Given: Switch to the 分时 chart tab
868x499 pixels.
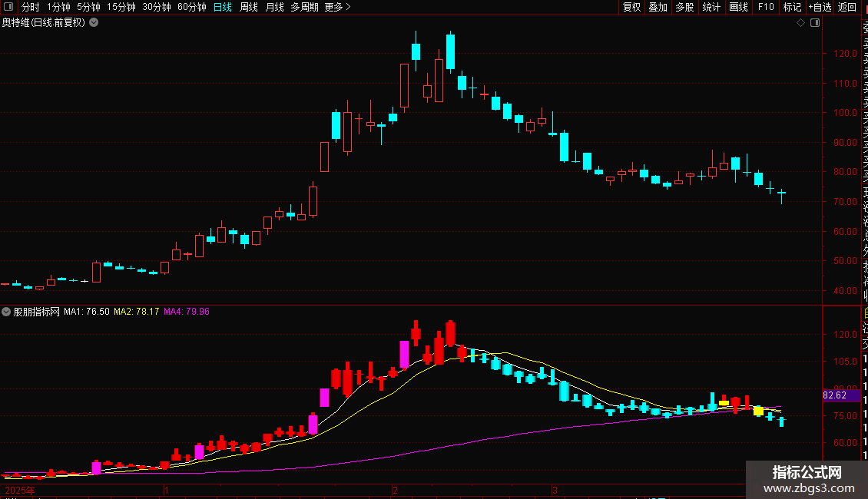Looking at the screenshot, I should 31,7.
